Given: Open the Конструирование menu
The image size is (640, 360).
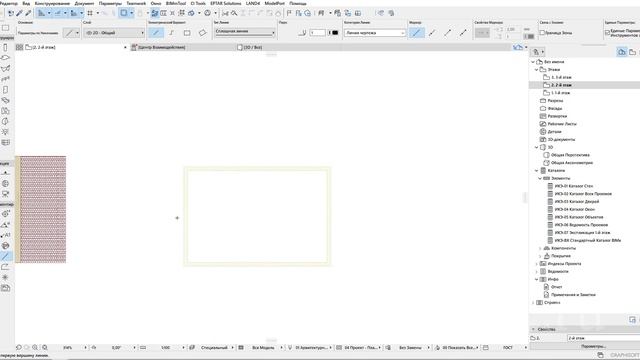Looking at the screenshot, I should (52, 3).
